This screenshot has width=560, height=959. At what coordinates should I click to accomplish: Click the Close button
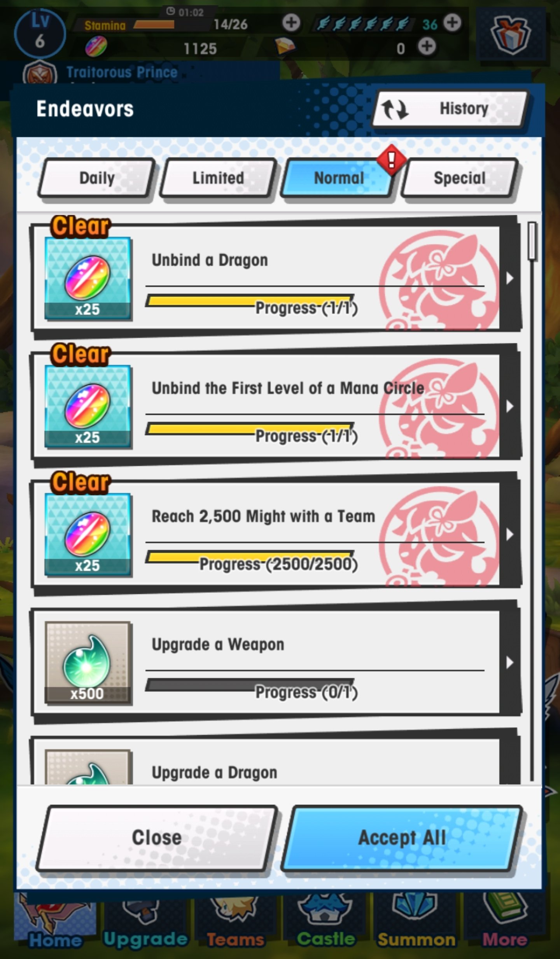tap(157, 838)
